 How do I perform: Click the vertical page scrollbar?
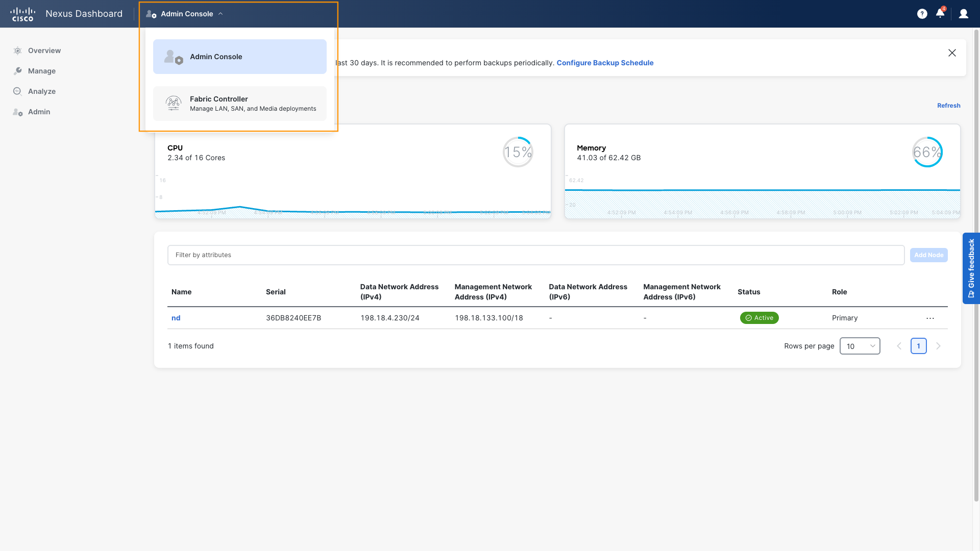(976, 265)
